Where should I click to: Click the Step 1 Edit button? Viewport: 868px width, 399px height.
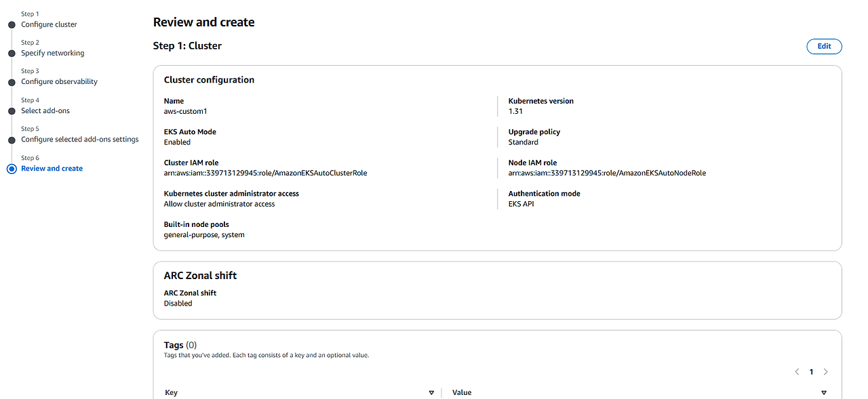click(824, 46)
